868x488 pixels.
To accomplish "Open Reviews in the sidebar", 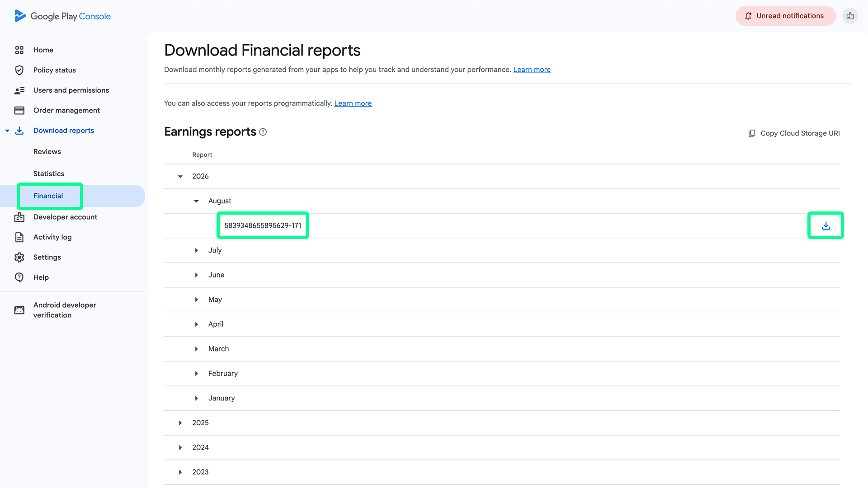I will [x=47, y=152].
